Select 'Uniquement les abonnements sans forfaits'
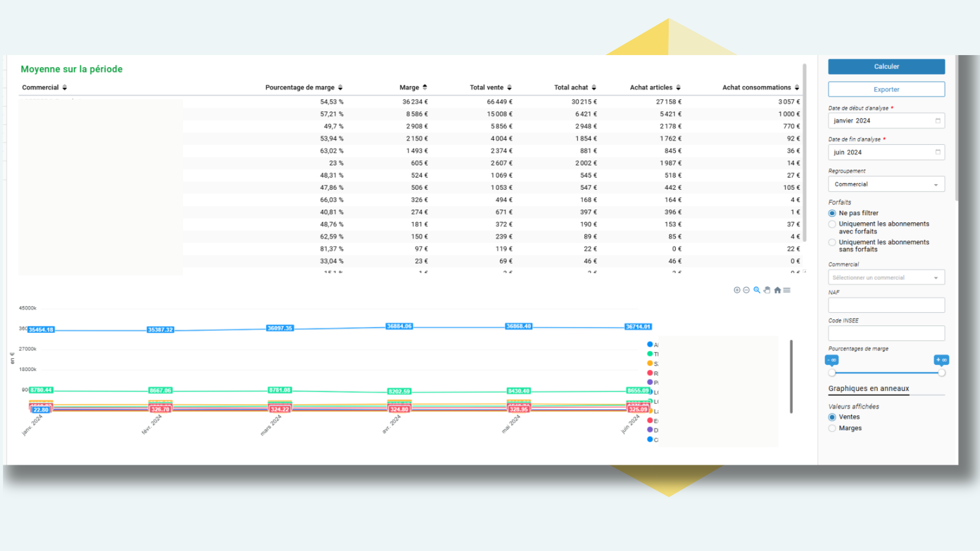 [832, 242]
